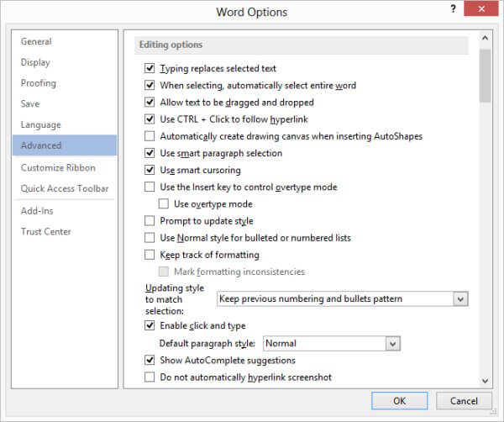Open Trust Center settings

(46, 231)
